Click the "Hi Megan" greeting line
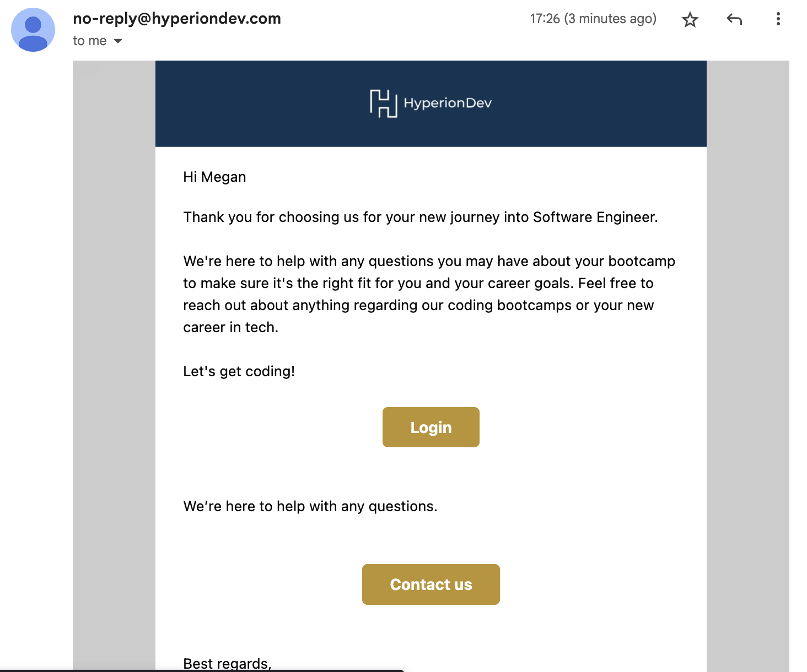The height and width of the screenshot is (672, 807). 214,177
